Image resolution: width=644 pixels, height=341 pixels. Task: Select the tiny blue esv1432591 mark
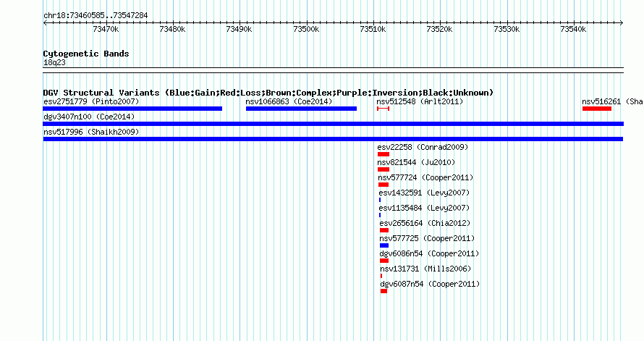tap(380, 200)
